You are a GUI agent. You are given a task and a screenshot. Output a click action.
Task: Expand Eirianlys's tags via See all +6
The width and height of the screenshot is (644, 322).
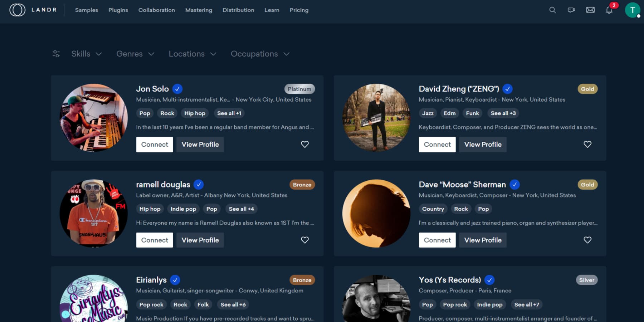click(x=233, y=304)
